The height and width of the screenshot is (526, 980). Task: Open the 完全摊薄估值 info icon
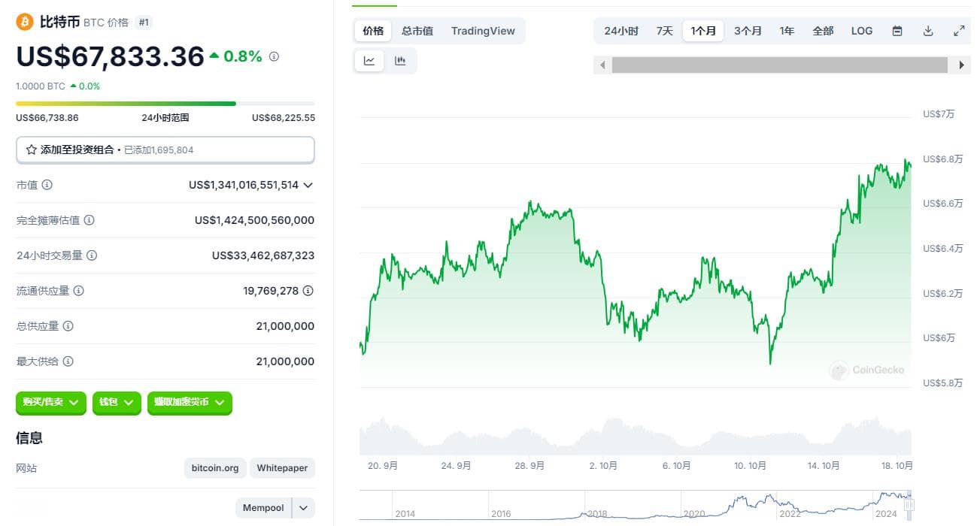(89, 220)
